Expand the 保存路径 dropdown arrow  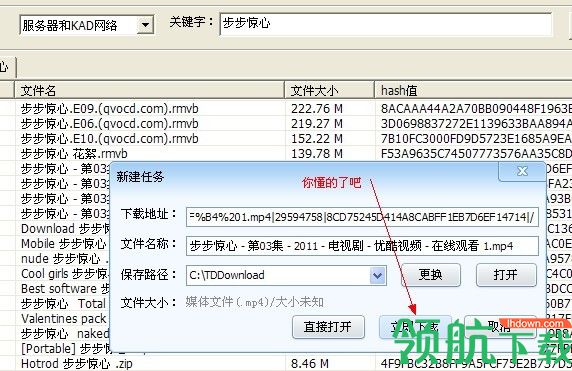(378, 275)
